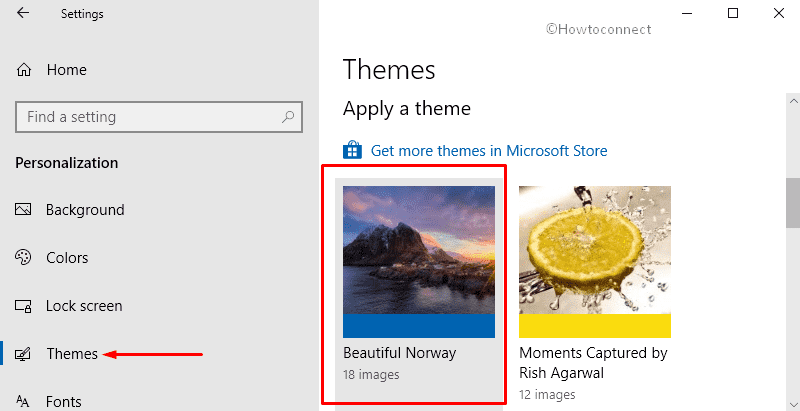Click the Colors palette icon
The height and width of the screenshot is (411, 800).
pyautogui.click(x=23, y=258)
